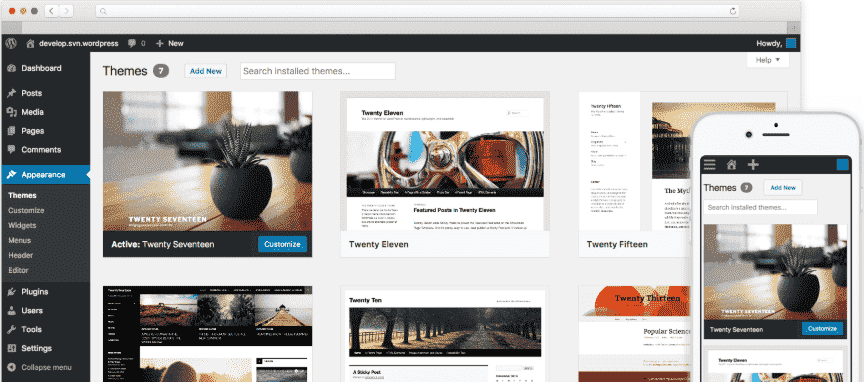Click the WordPress logo icon
The height and width of the screenshot is (382, 864).
[x=11, y=43]
